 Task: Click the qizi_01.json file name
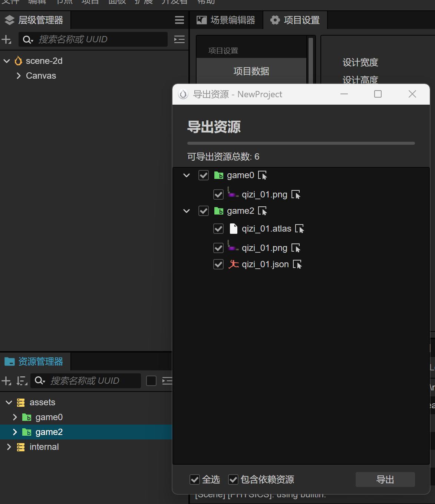[x=265, y=264]
